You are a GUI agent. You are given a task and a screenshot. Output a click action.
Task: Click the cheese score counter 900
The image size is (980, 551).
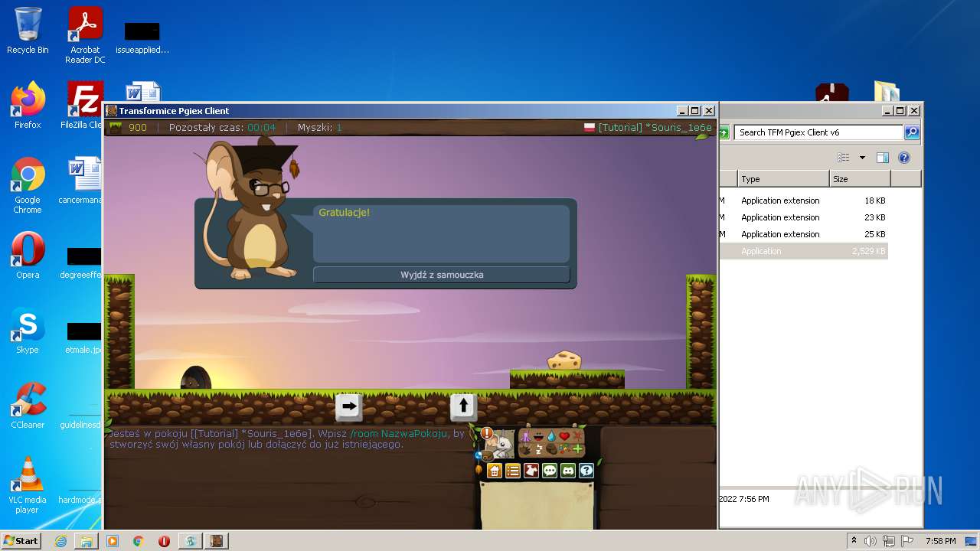point(137,128)
